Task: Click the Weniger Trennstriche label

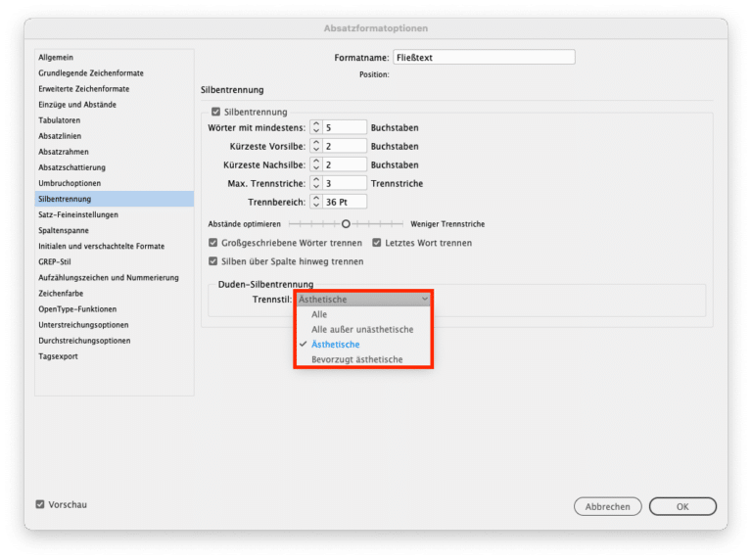Action: click(x=447, y=224)
